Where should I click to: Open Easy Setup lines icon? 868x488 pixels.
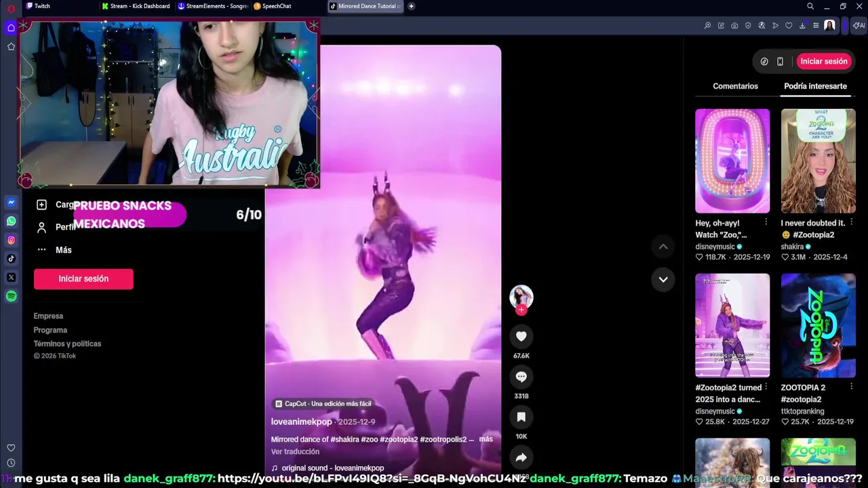click(x=816, y=26)
